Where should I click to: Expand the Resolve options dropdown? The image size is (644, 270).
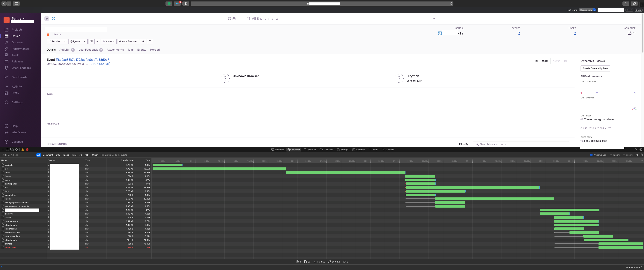point(65,41)
